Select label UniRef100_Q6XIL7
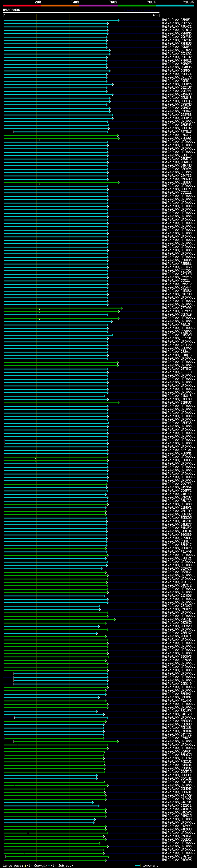Viewport: 197px width, 868px height. click(x=177, y=582)
